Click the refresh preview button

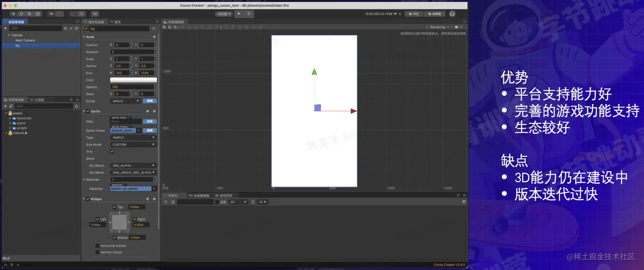pos(249,14)
